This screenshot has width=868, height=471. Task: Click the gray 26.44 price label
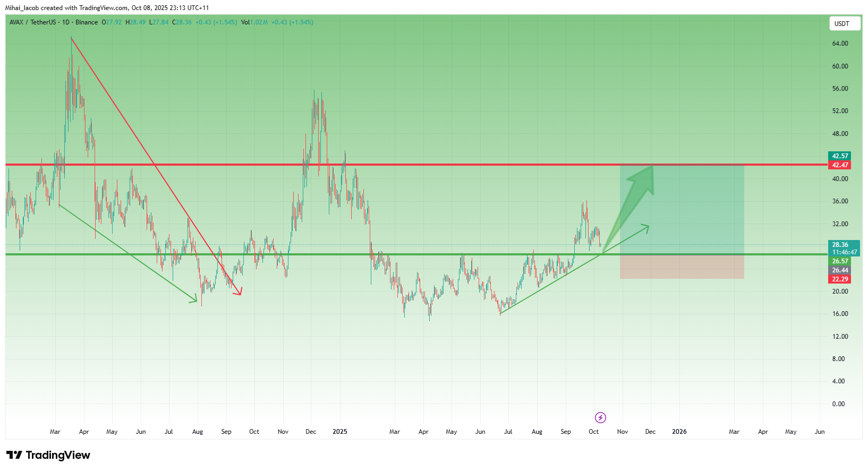(839, 270)
